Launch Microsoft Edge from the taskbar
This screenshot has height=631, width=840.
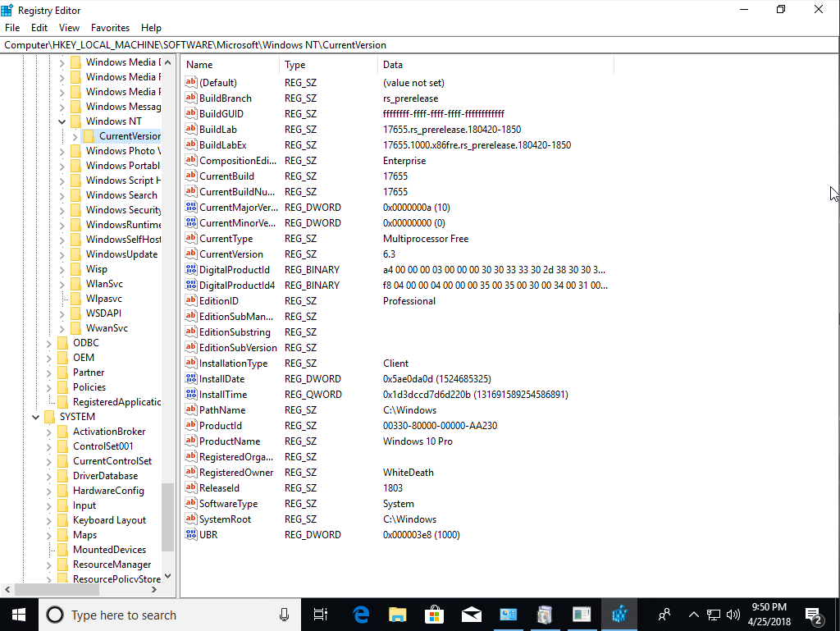362,615
